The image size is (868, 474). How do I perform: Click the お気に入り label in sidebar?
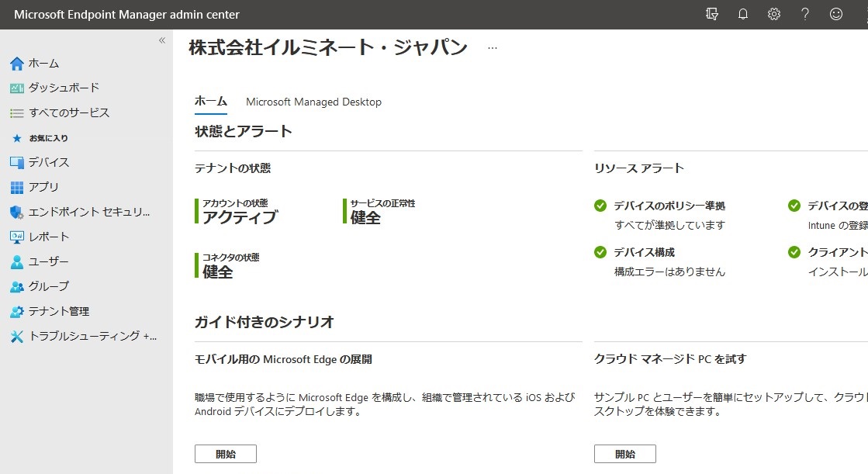[x=49, y=138]
